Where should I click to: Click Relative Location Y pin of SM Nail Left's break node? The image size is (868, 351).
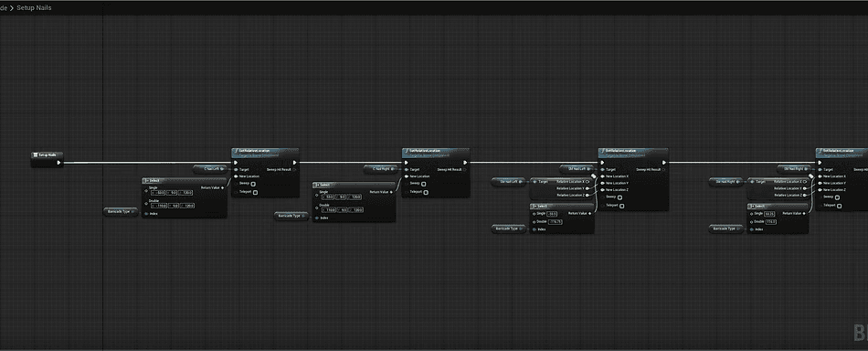pyautogui.click(x=587, y=188)
